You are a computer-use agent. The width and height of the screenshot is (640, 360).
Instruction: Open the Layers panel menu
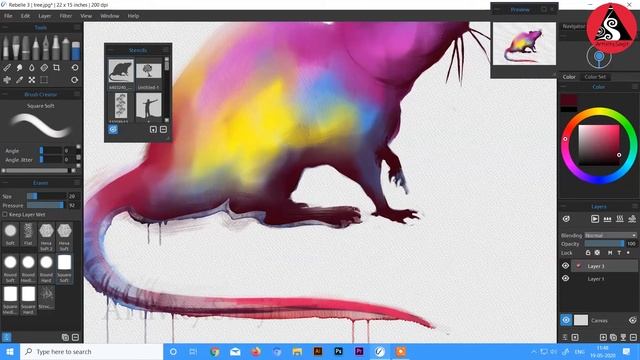[635, 206]
